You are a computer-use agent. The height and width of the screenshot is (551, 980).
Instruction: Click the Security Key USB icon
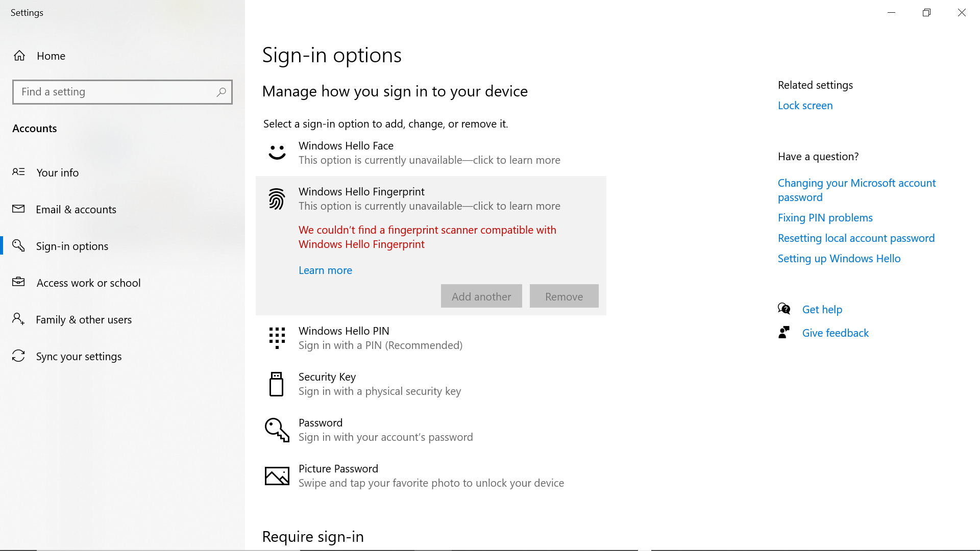pos(276,384)
